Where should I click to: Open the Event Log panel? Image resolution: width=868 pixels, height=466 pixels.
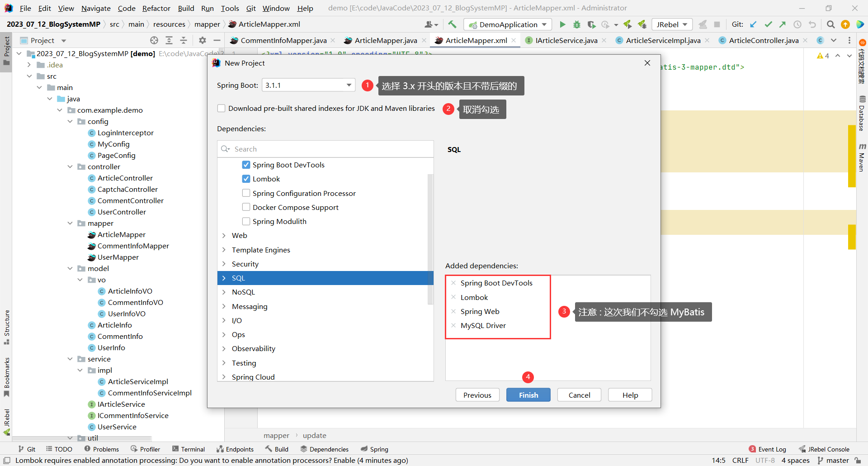768,449
